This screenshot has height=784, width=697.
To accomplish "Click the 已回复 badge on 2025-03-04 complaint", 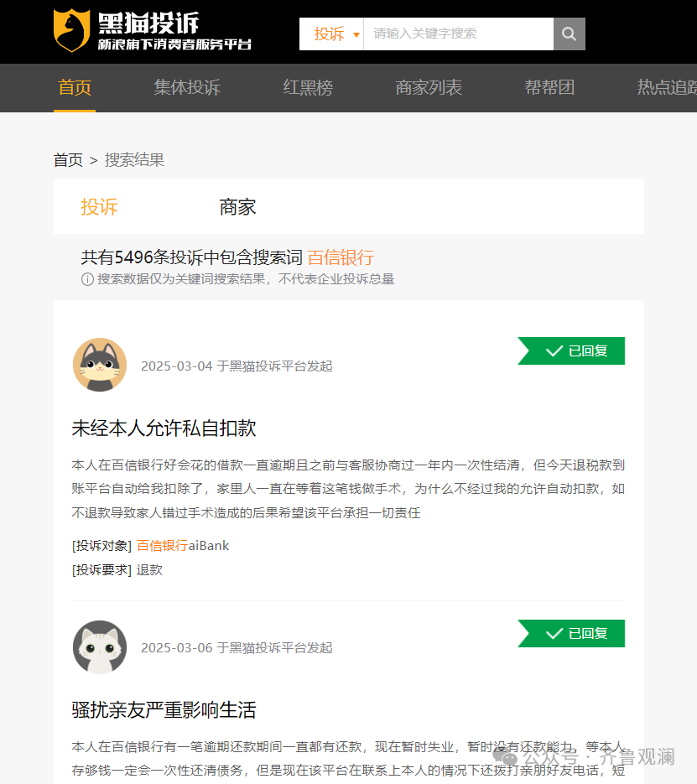I will pyautogui.click(x=571, y=351).
